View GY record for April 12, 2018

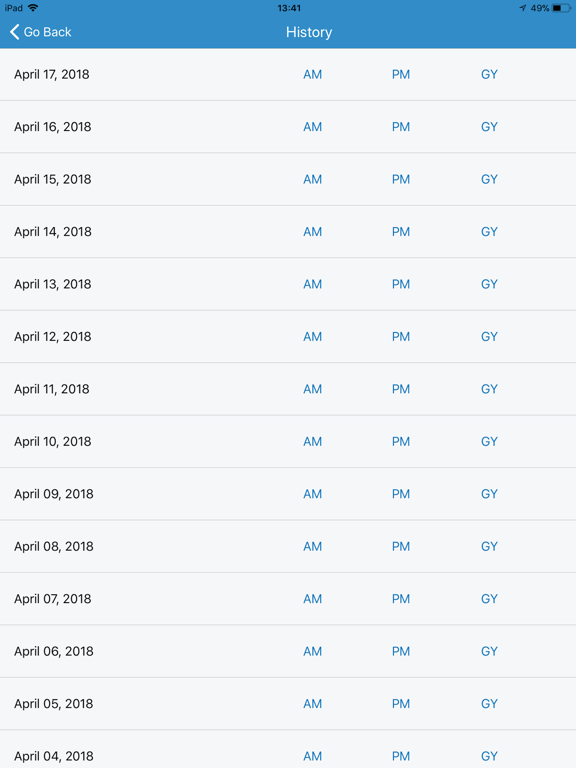point(489,336)
